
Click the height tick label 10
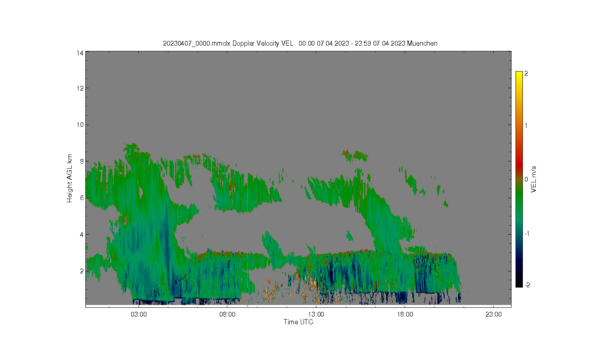click(x=80, y=125)
